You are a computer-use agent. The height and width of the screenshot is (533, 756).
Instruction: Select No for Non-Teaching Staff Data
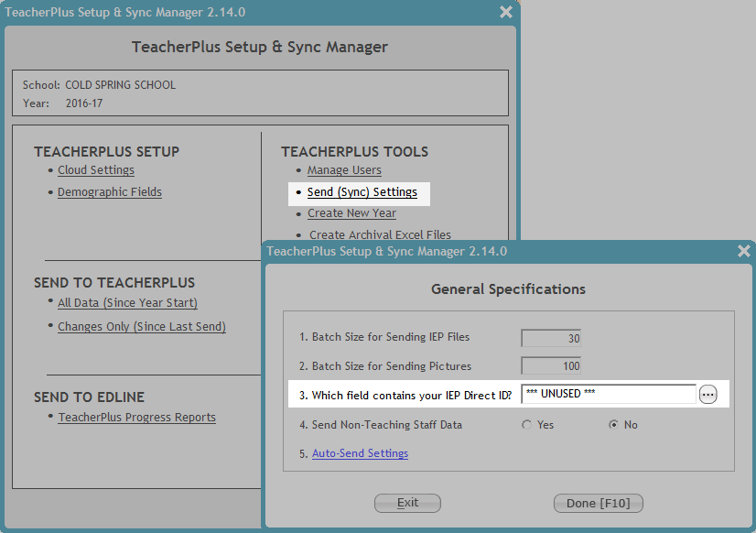613,425
